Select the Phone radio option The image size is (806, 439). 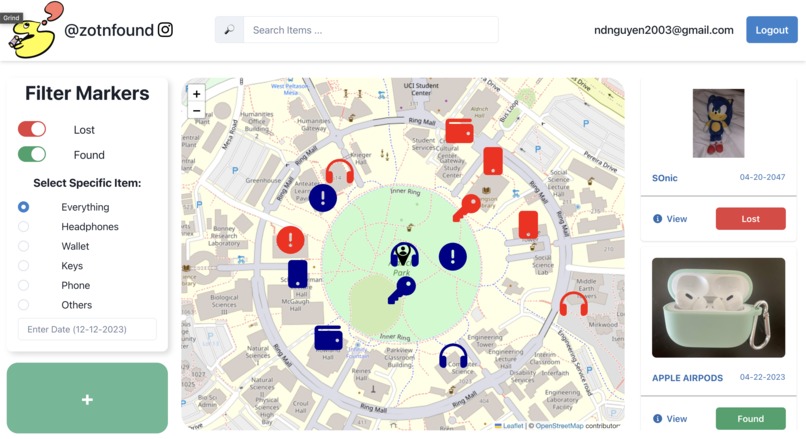pyautogui.click(x=23, y=285)
